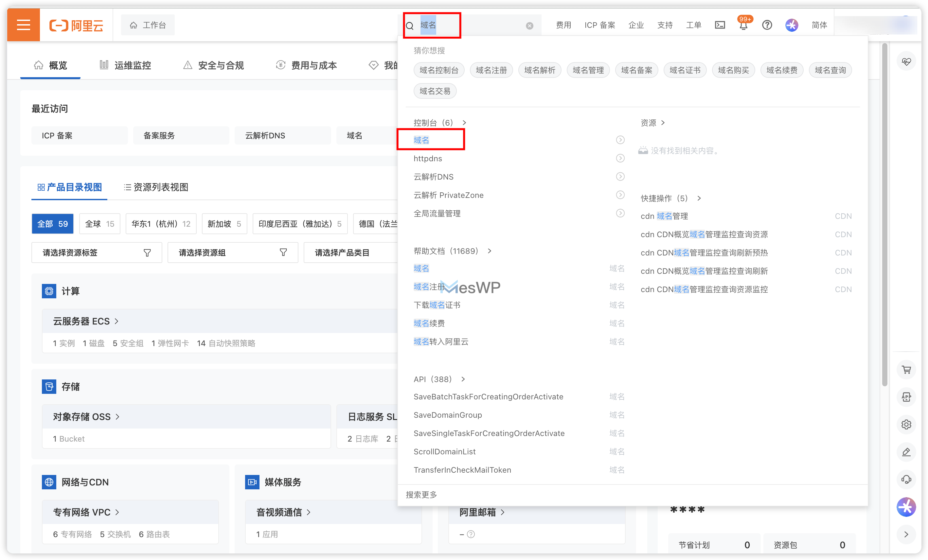Image resolution: width=928 pixels, height=560 pixels.
Task: Open 云服务器 ECS product
Action: click(86, 321)
